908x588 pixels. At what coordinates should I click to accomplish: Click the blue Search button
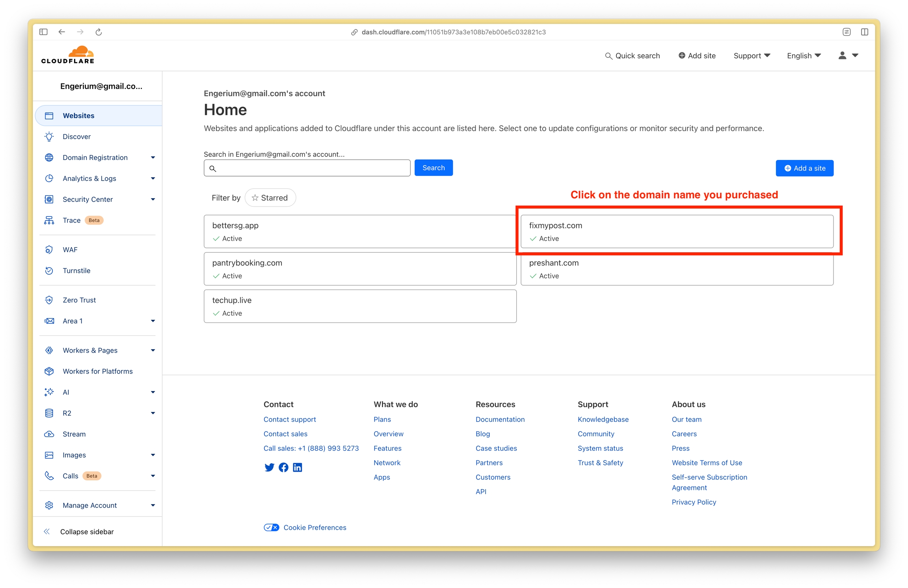(434, 168)
